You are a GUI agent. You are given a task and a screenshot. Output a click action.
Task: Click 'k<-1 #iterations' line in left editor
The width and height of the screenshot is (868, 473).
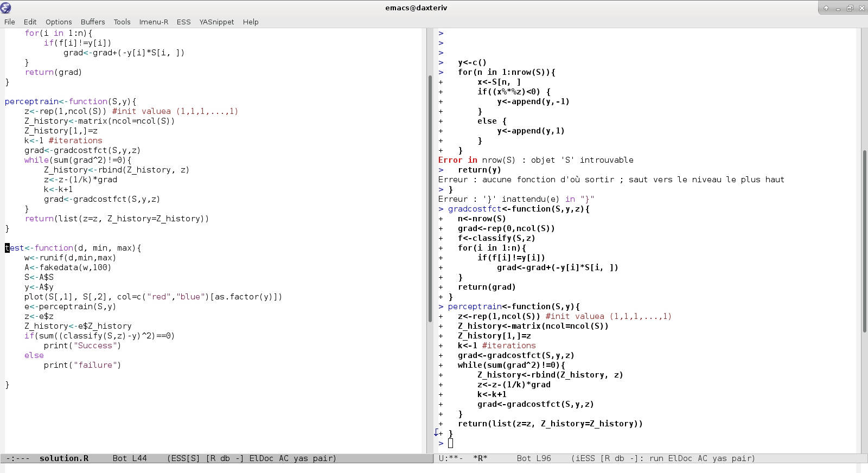click(x=63, y=140)
